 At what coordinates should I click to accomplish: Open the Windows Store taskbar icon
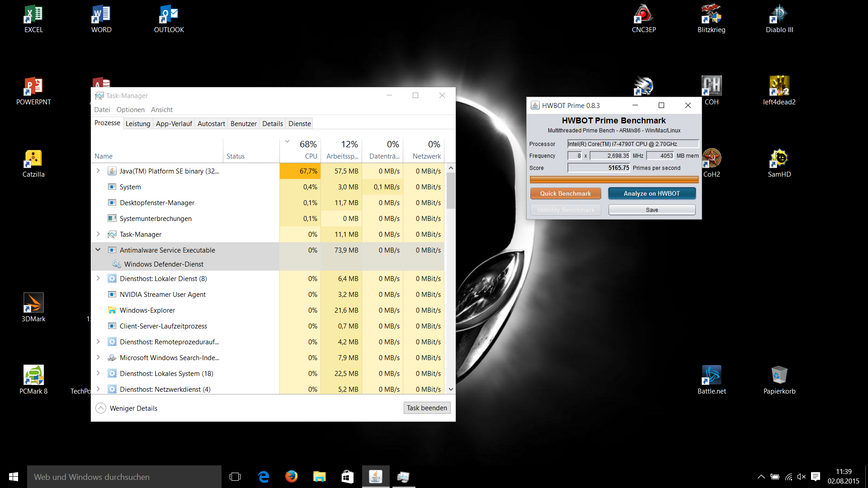(x=348, y=477)
